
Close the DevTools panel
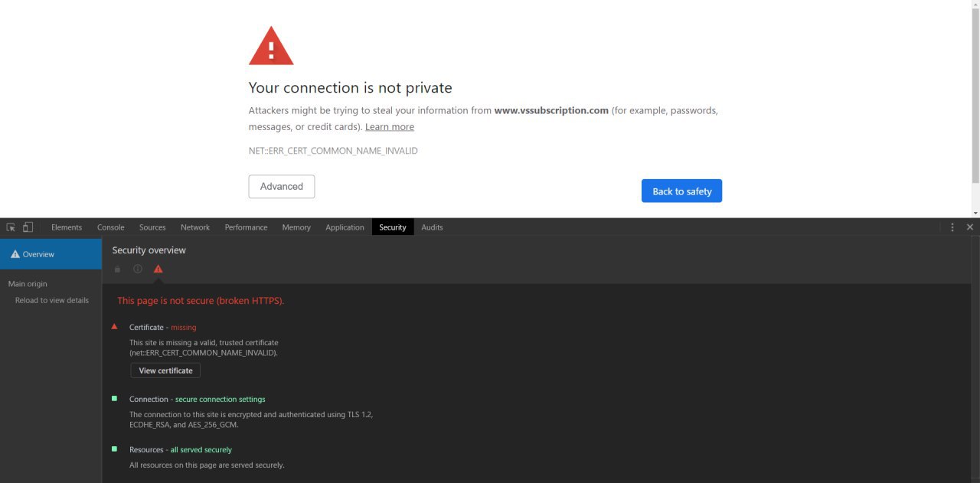coord(970,227)
